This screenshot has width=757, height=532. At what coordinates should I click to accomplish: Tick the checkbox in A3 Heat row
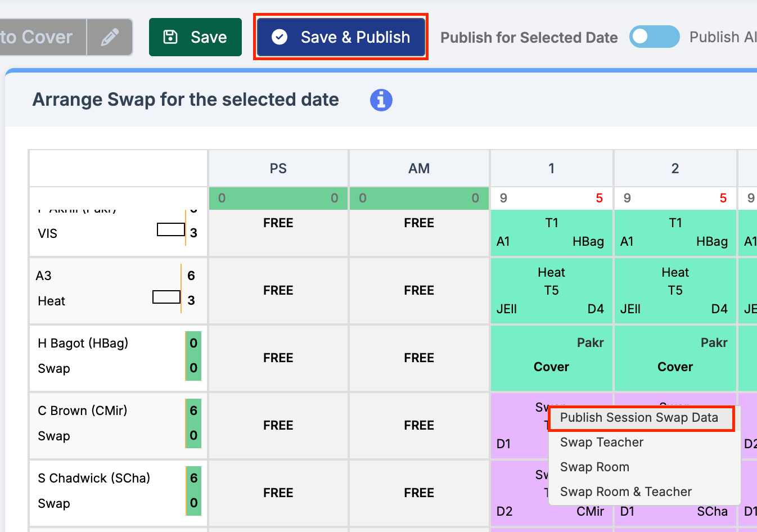pos(166,297)
